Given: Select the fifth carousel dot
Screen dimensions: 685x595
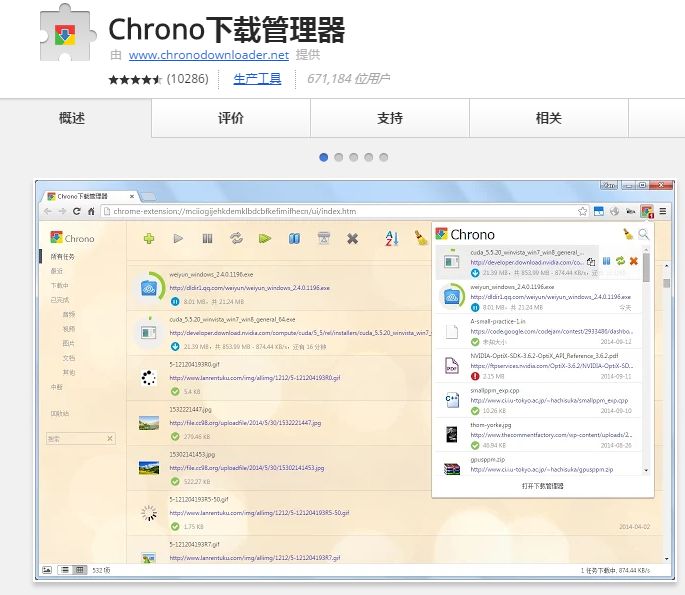Looking at the screenshot, I should (384, 157).
